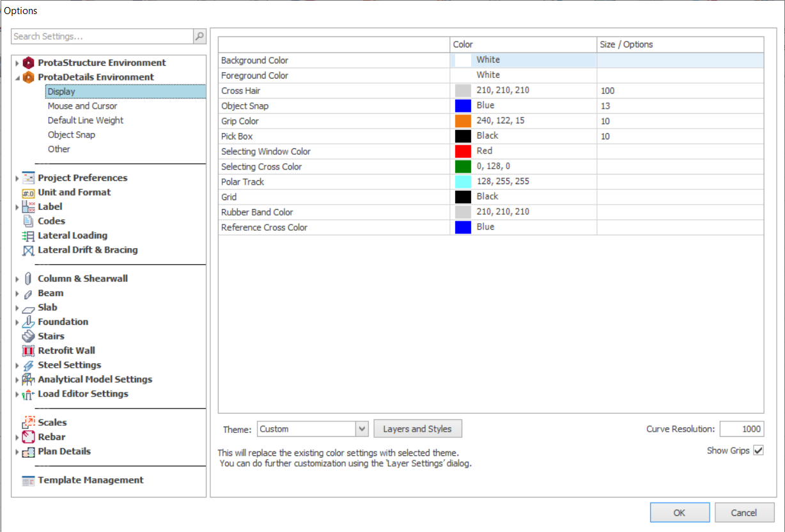Collapse the ProtaDetails Environment node

tap(17, 77)
